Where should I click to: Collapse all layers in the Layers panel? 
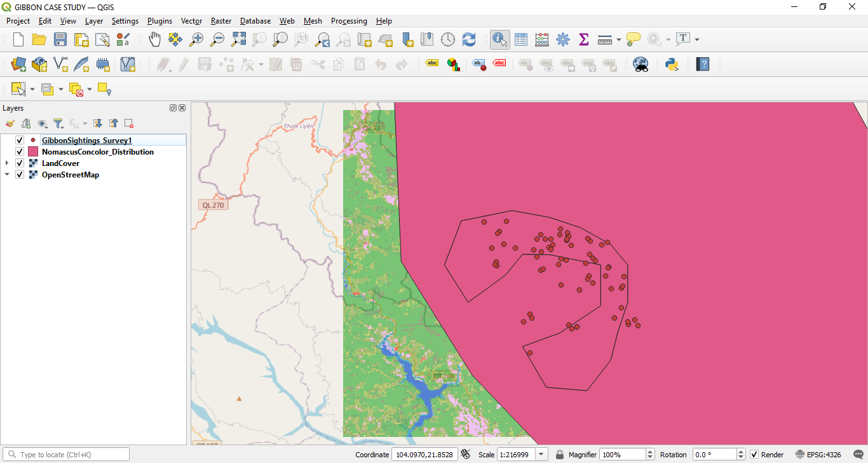click(x=113, y=123)
